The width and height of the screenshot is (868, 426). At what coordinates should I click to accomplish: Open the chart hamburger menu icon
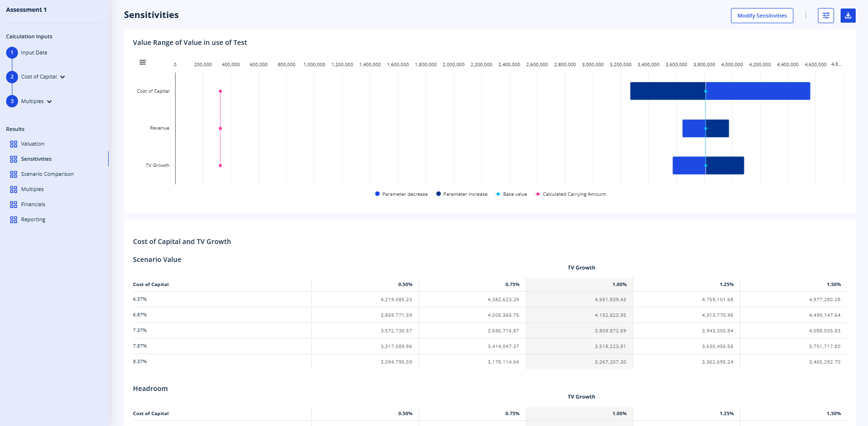143,62
